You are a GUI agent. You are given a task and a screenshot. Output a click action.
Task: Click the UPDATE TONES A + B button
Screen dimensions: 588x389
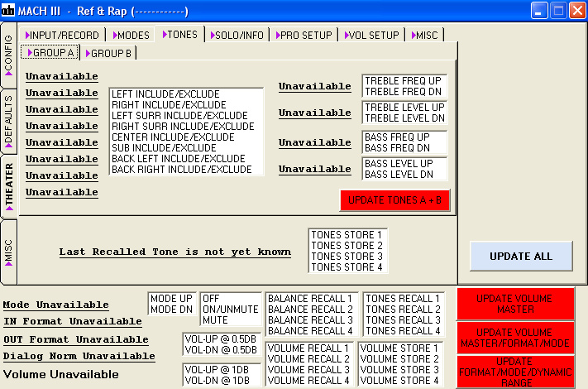[394, 200]
